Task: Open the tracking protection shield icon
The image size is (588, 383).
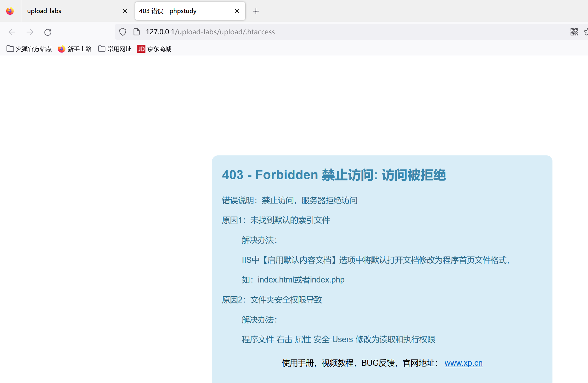Action: [x=123, y=32]
